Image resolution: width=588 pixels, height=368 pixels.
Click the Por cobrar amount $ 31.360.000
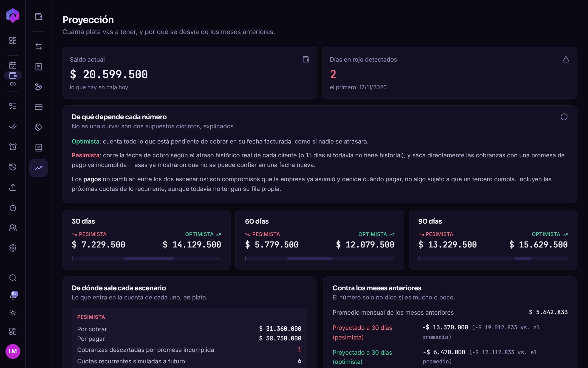280,329
